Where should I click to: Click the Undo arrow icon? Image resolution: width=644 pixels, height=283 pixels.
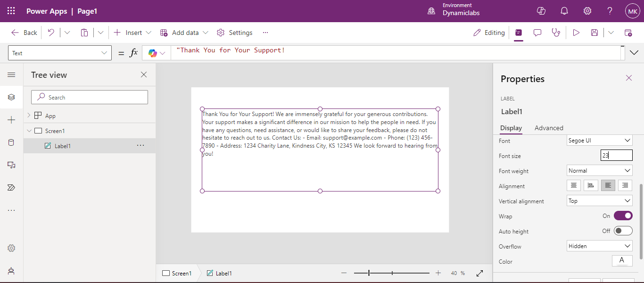click(x=51, y=33)
